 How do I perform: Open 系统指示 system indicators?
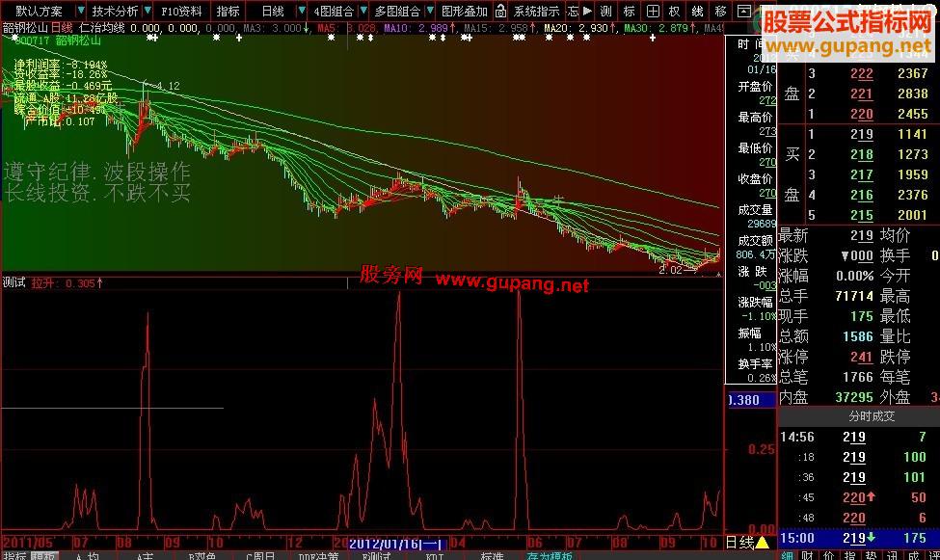537,11
